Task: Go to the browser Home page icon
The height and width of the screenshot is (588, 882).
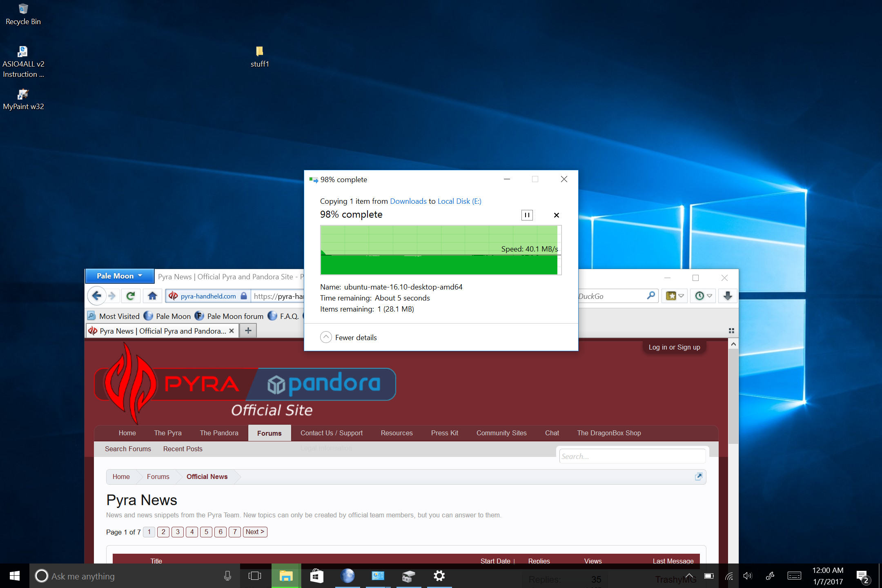Action: coord(153,296)
